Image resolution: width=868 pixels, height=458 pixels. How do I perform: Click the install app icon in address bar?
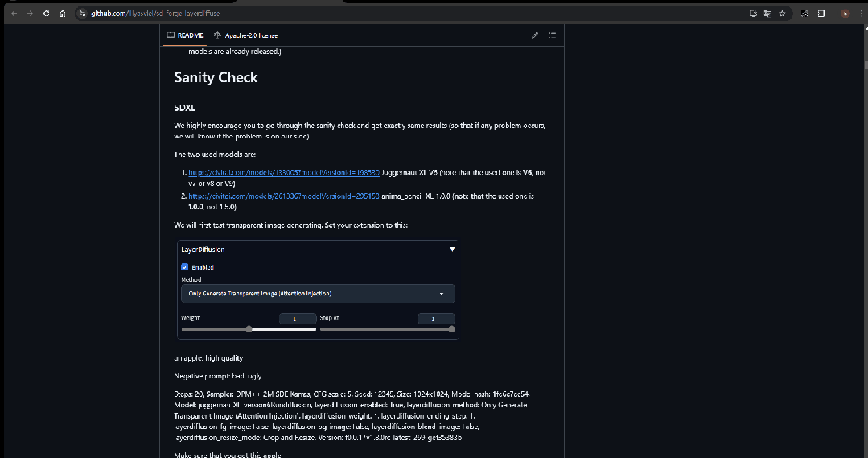753,14
